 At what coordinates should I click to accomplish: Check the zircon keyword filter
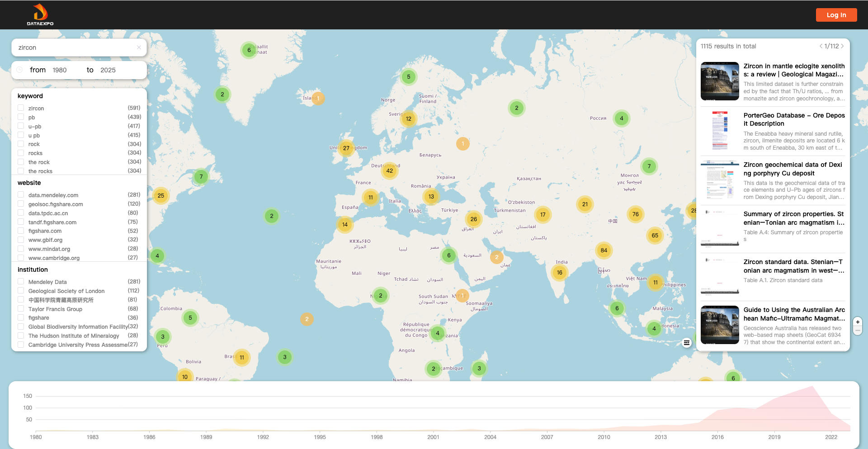tap(21, 108)
